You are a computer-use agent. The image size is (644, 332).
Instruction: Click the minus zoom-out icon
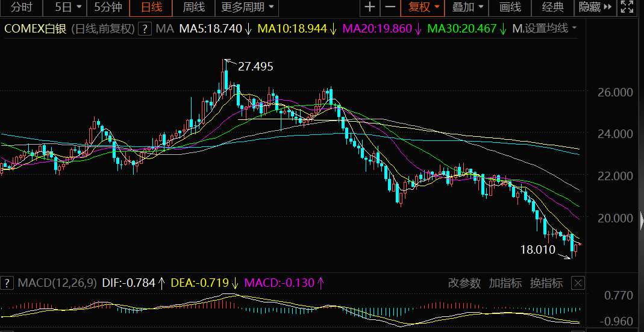pos(390,8)
